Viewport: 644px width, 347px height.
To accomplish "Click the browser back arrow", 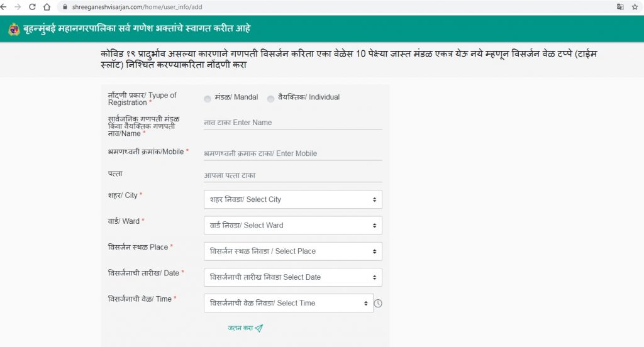I will [x=4, y=7].
